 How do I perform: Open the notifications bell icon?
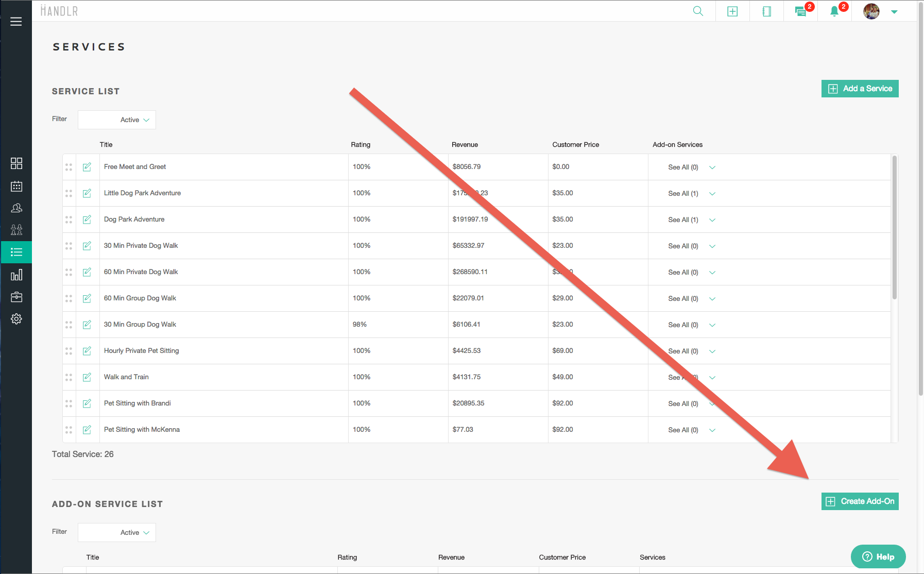pos(834,11)
